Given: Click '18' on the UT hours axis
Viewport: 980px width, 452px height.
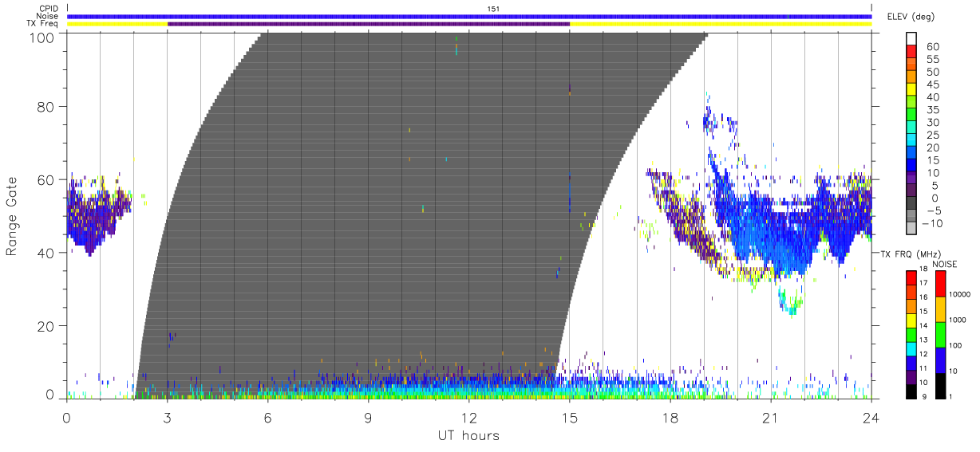Looking at the screenshot, I should coord(670,418).
